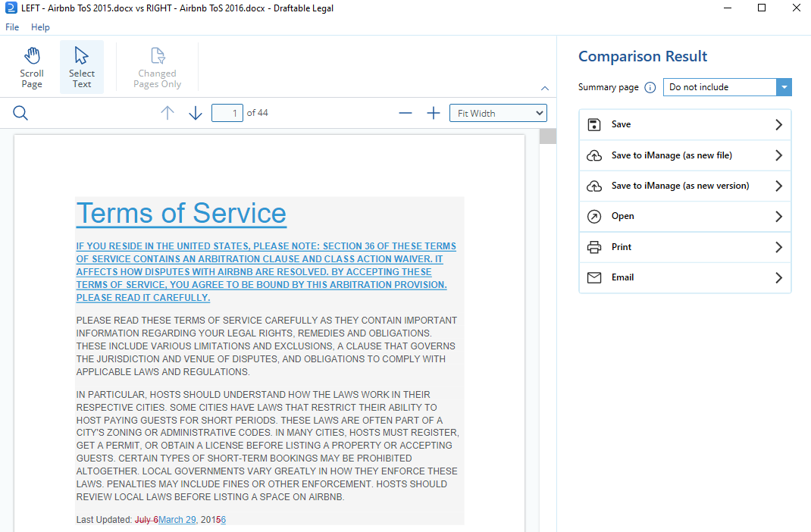Image resolution: width=811 pixels, height=532 pixels.
Task: Zoom out with the minus button
Action: pyautogui.click(x=405, y=113)
